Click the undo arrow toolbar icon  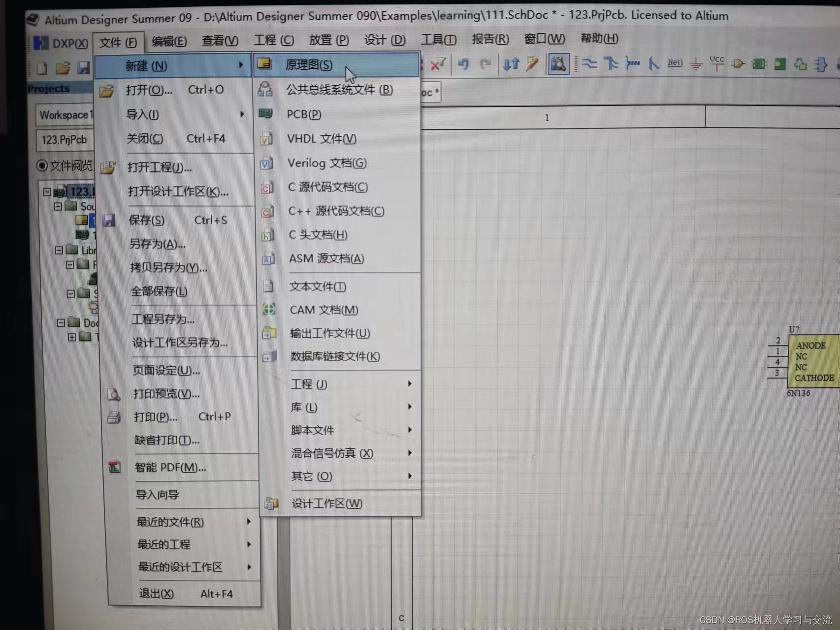[463, 64]
